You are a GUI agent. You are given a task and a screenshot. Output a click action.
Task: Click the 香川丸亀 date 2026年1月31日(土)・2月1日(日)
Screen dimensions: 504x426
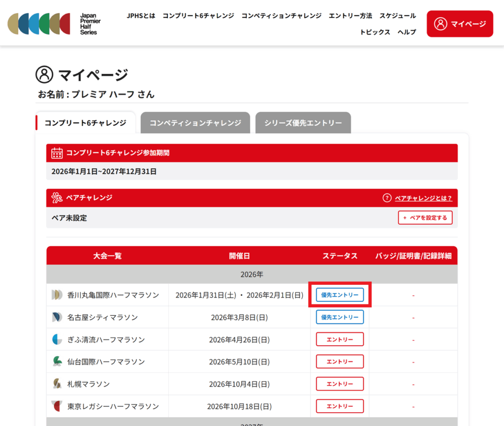240,295
